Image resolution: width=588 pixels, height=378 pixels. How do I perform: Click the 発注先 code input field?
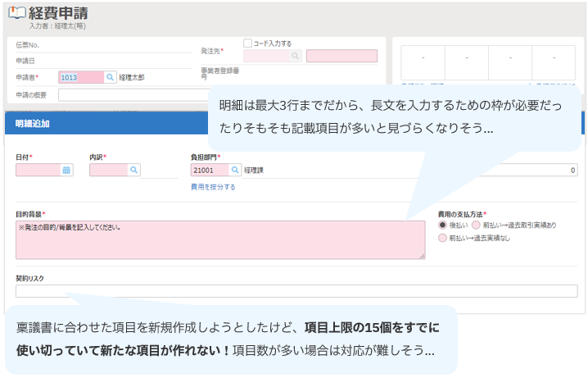tap(265, 57)
